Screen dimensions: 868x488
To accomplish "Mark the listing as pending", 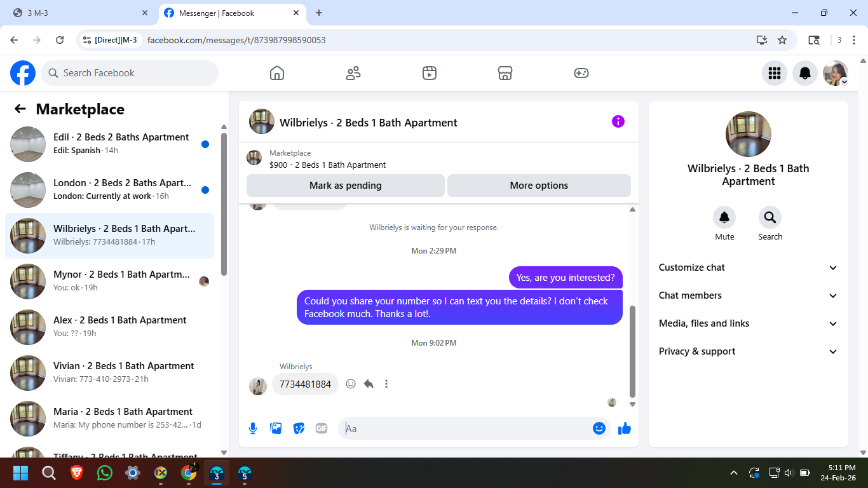I will (346, 186).
